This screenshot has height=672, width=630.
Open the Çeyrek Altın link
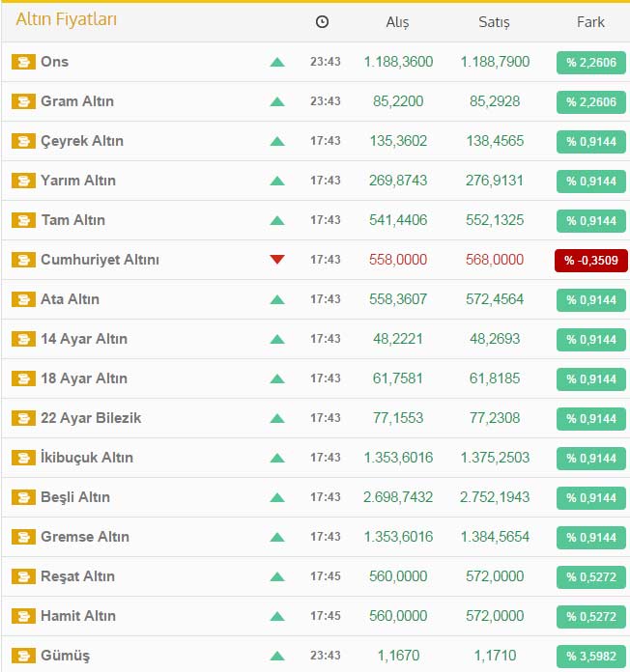tap(82, 141)
